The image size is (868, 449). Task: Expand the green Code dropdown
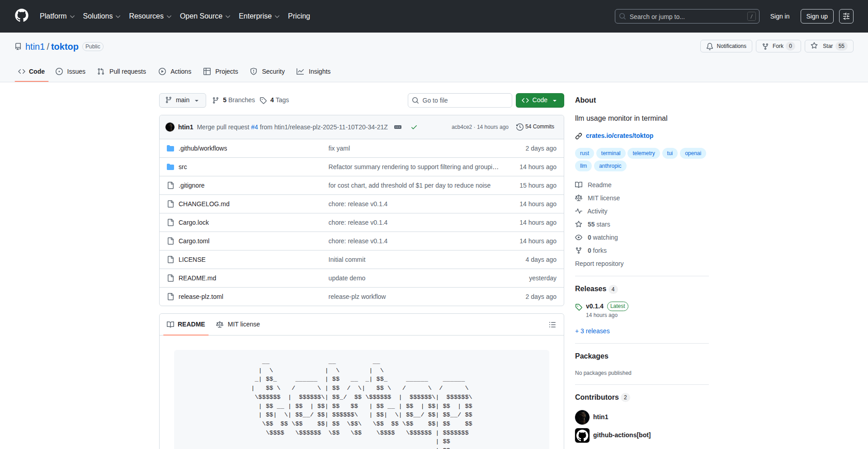click(539, 100)
